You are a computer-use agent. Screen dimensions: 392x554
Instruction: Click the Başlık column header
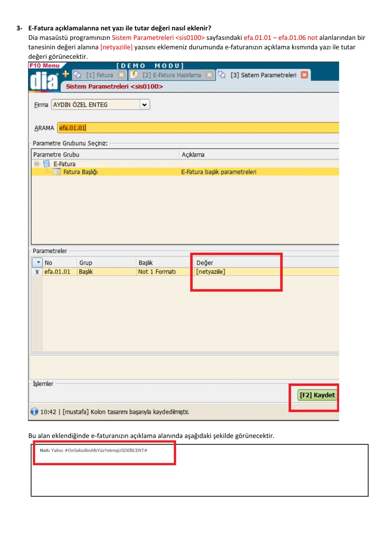165,262
